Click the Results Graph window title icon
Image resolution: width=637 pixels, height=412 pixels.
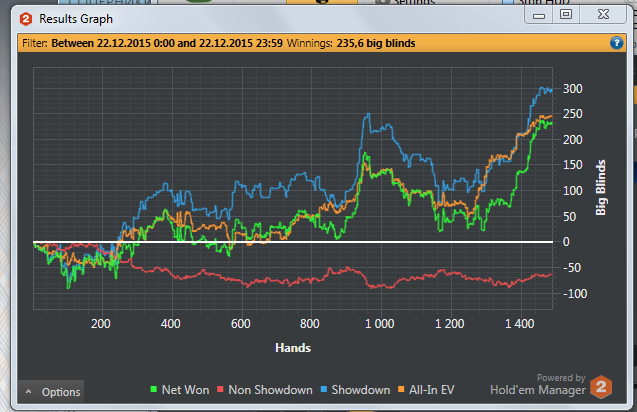(x=26, y=19)
